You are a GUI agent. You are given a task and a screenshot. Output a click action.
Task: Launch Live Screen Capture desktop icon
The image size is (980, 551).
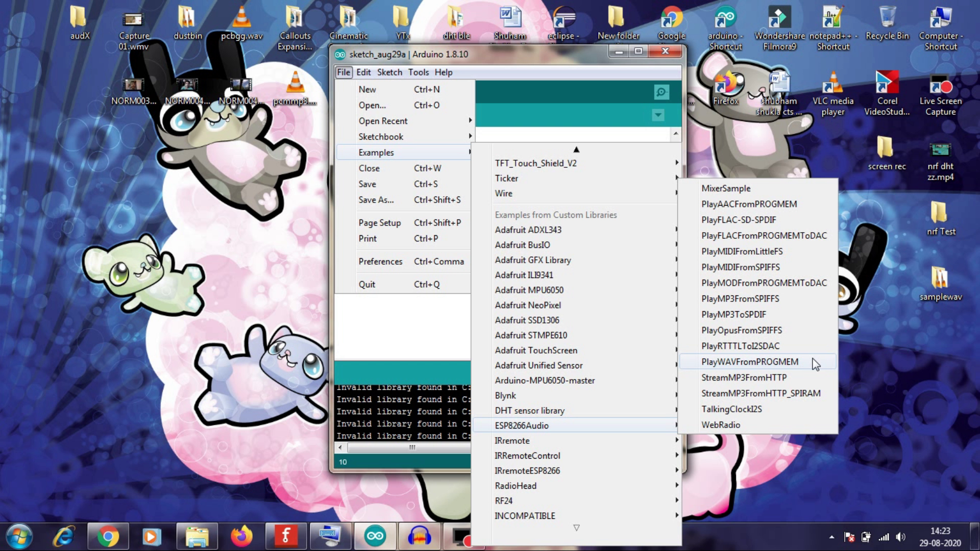pyautogui.click(x=941, y=93)
